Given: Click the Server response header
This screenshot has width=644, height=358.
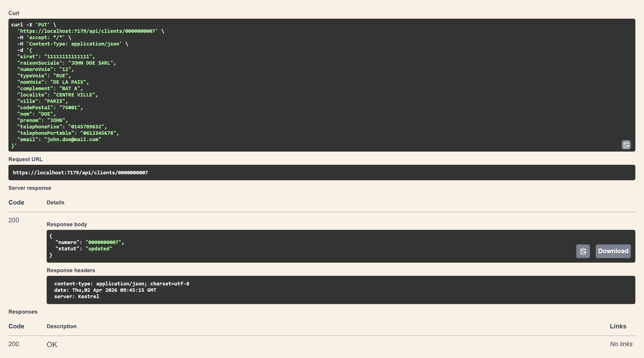Looking at the screenshot, I should [x=30, y=188].
